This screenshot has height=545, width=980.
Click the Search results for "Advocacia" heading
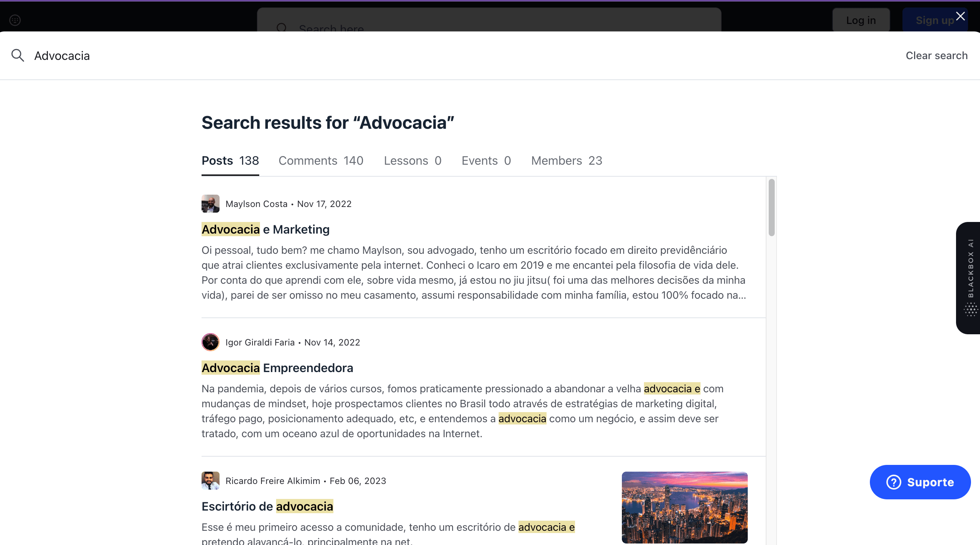point(327,123)
